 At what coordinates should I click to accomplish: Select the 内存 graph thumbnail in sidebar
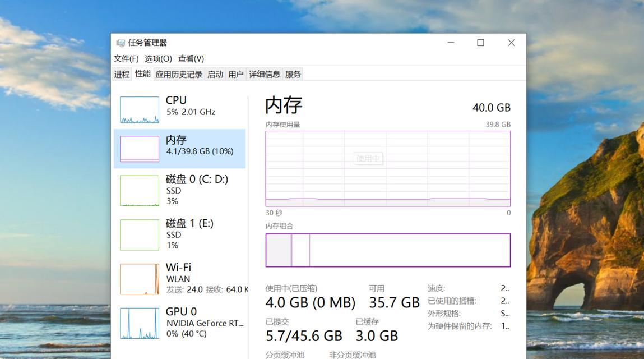(140, 149)
